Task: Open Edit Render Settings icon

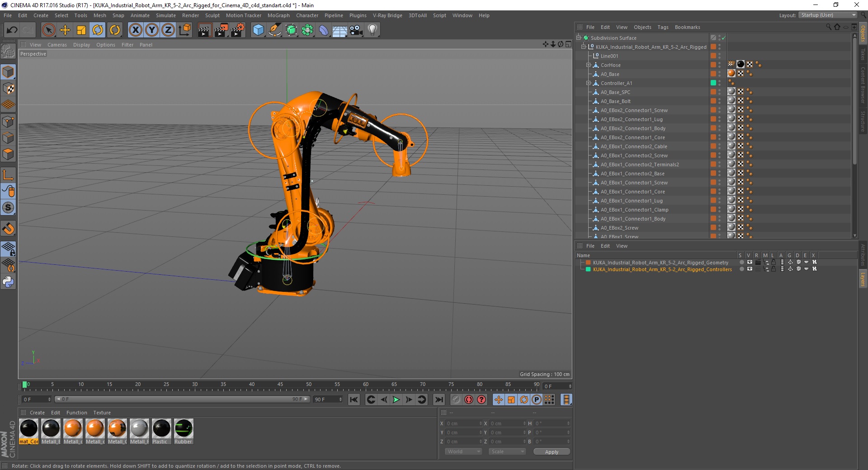Action: pyautogui.click(x=238, y=30)
